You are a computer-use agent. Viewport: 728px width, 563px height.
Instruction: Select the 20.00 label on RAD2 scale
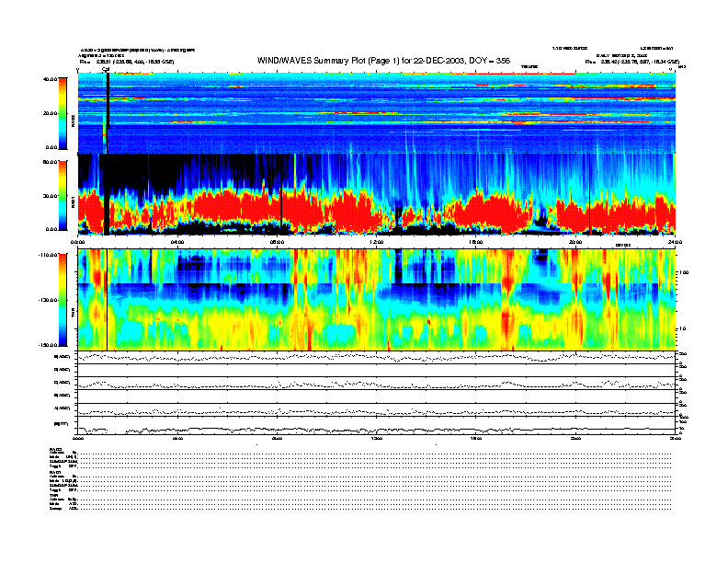point(51,113)
